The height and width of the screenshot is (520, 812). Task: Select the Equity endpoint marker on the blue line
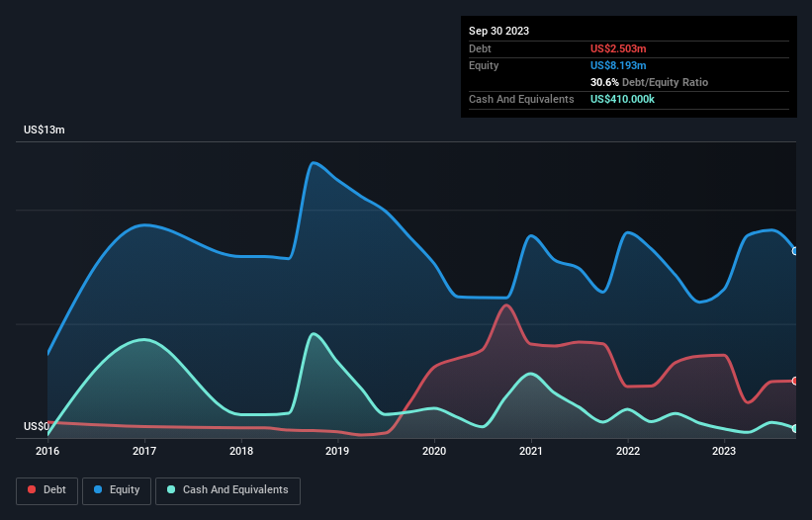[795, 251]
